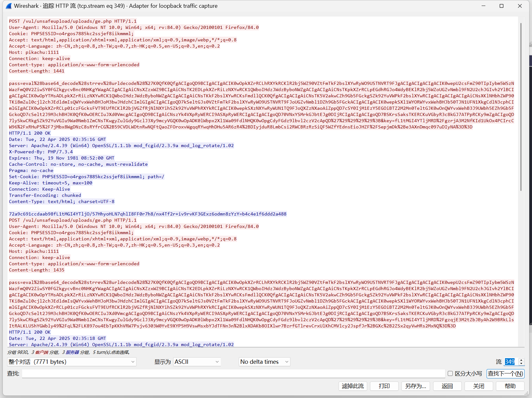Screen dimensions: 532x398
Task: Increase stream number with up arrow
Action: point(521,360)
